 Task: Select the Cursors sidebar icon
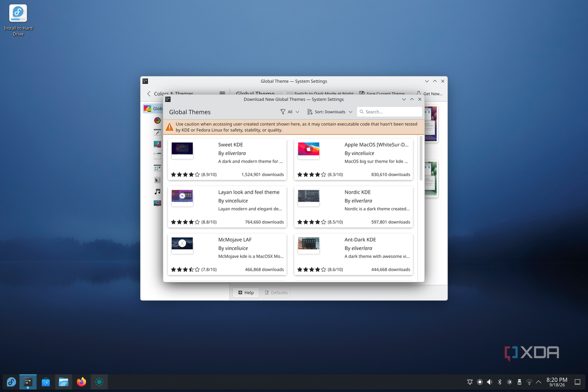coord(157,180)
